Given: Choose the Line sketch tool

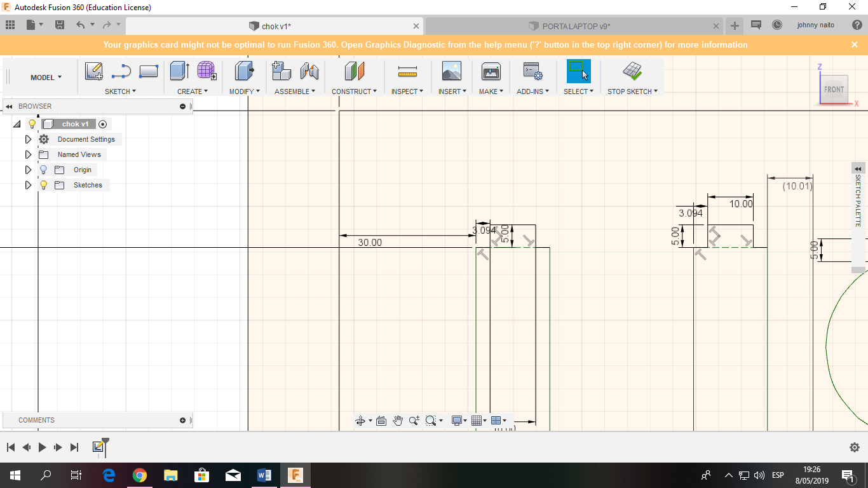Looking at the screenshot, I should (x=121, y=71).
